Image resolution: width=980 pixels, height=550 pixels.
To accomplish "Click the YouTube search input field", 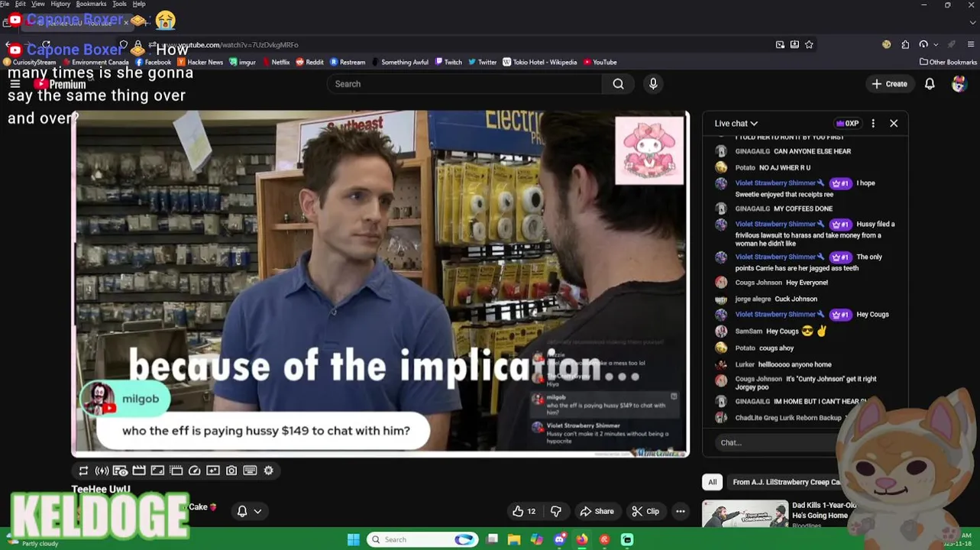I will 464,84.
